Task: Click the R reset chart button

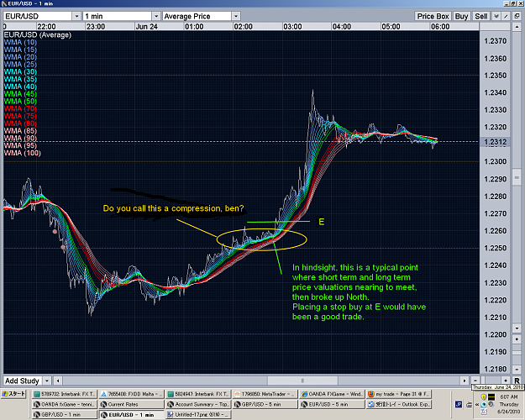Action: [517, 381]
